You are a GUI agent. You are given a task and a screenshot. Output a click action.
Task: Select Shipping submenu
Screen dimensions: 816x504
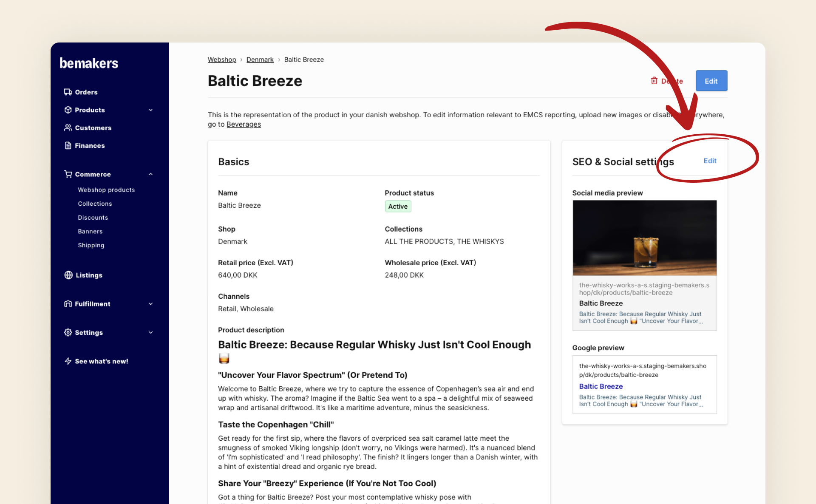[x=91, y=245]
